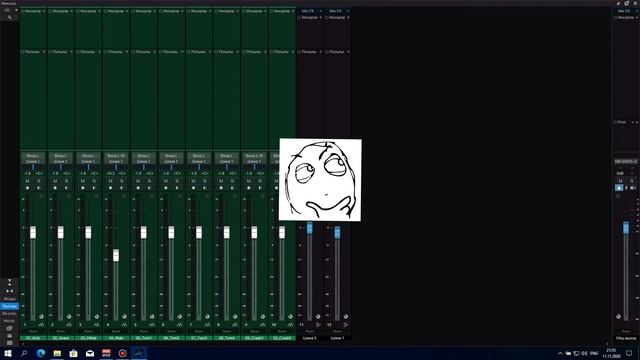
Task: Record-arm the 08_Tom4 channel
Action: click(221, 188)
